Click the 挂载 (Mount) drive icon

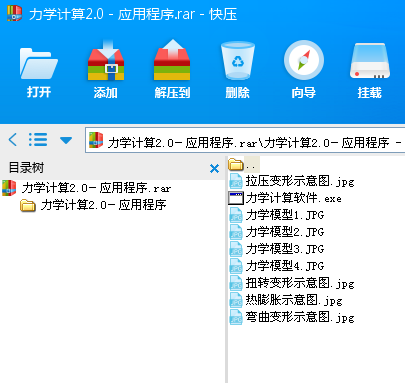pos(370,61)
